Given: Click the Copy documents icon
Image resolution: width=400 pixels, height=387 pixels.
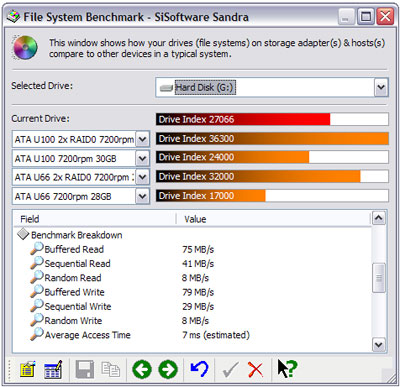Looking at the screenshot, I should [x=110, y=369].
